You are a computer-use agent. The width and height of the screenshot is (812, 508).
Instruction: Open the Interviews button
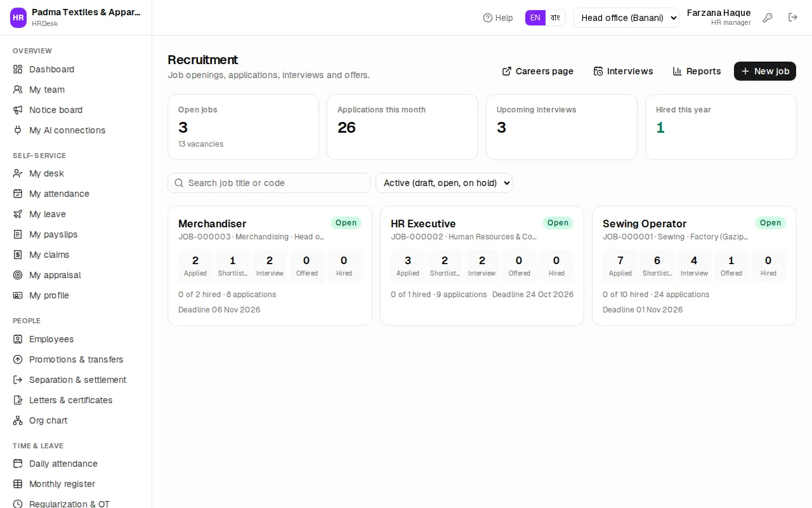(623, 71)
